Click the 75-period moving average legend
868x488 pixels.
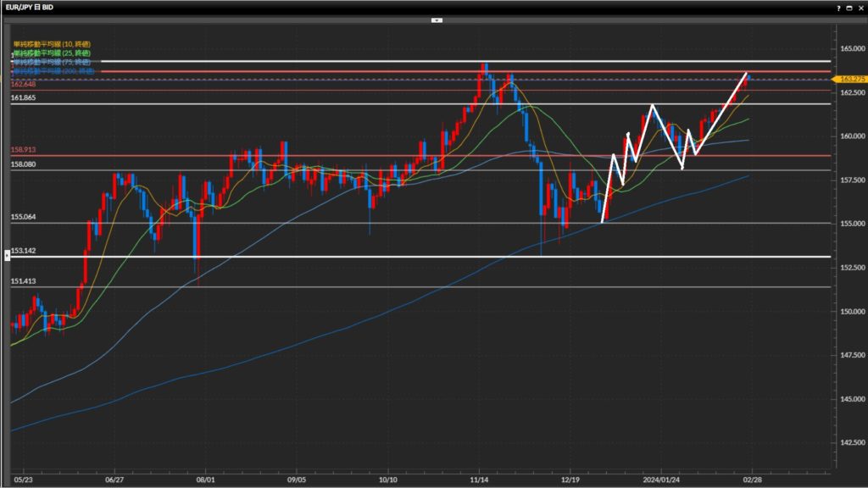(52, 62)
